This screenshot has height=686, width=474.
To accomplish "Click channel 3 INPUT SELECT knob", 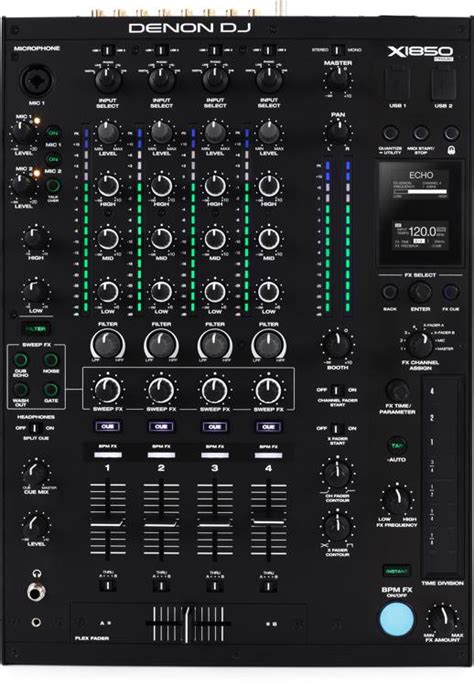I will [x=215, y=80].
